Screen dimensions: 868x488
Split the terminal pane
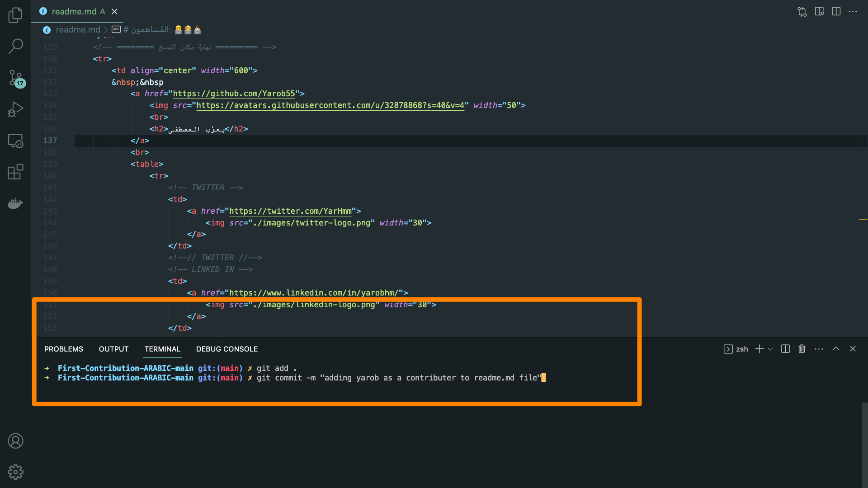point(785,349)
